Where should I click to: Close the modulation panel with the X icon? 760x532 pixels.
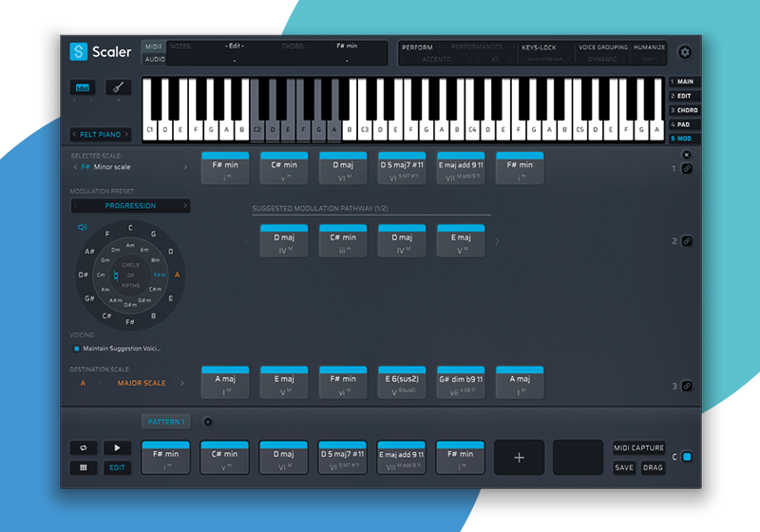(686, 155)
